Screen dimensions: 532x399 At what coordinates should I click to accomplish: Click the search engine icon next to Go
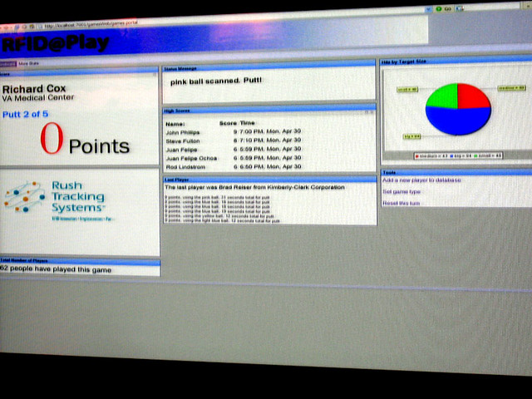coord(460,8)
